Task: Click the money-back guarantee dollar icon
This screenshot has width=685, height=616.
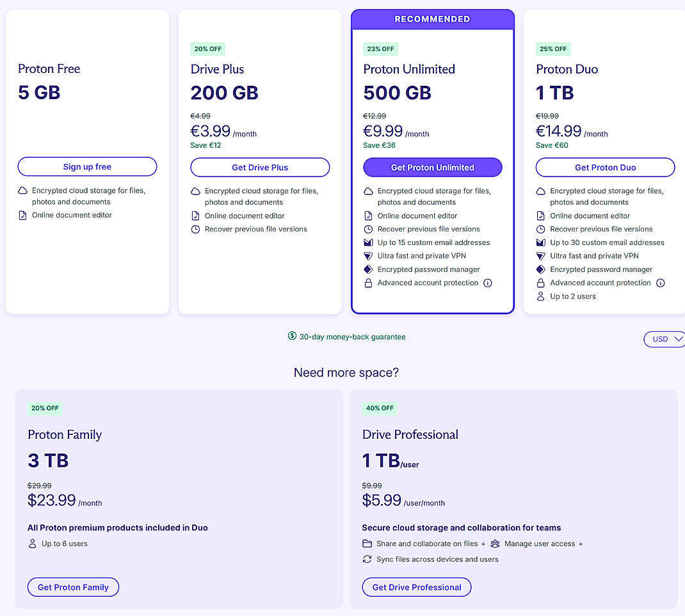Action: click(x=292, y=336)
